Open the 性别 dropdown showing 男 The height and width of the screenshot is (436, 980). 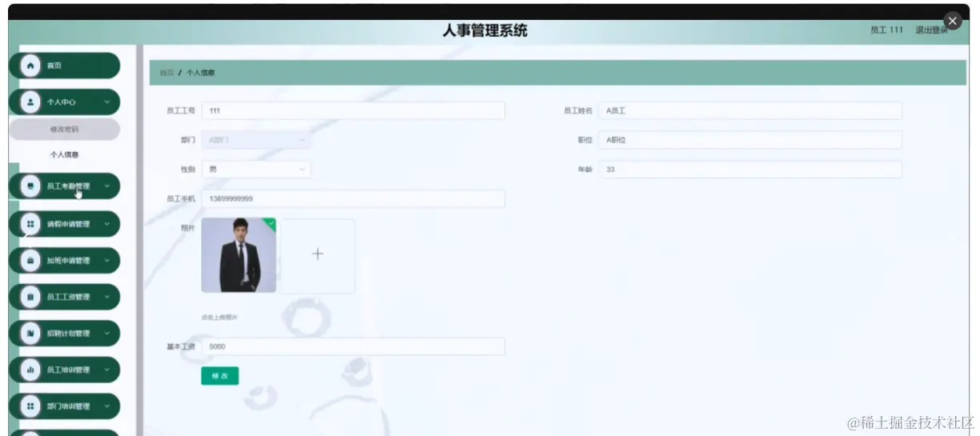coord(256,170)
